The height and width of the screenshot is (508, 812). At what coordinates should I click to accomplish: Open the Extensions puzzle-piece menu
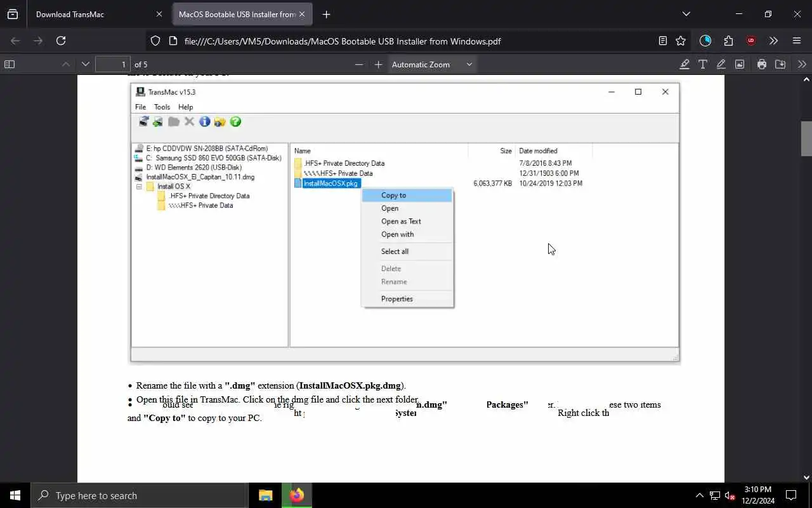click(728, 41)
